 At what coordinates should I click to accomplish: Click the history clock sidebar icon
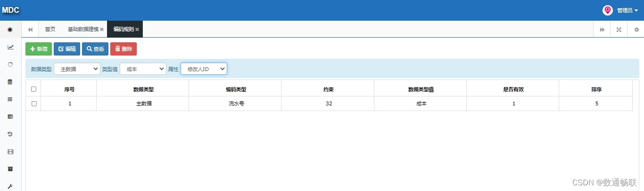(10, 134)
